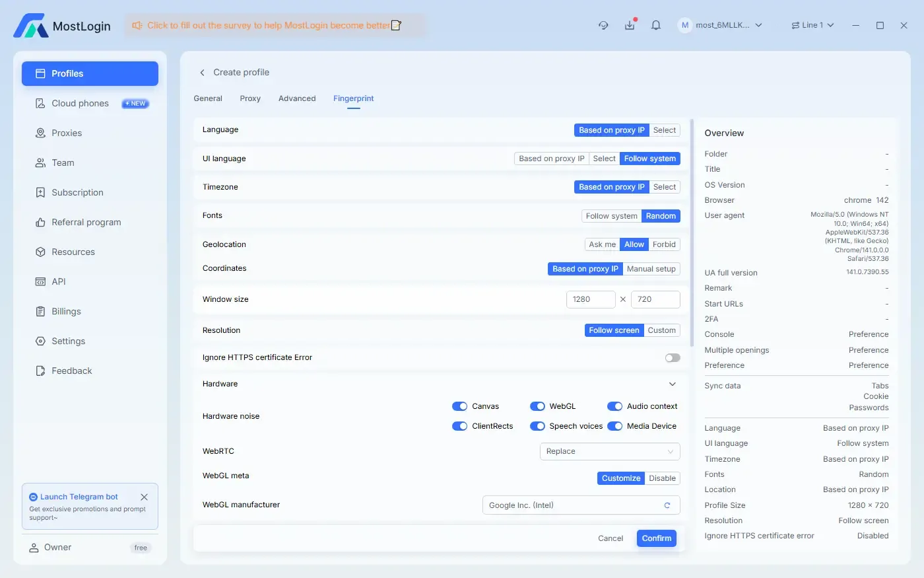Open the Proxies section in sidebar

tap(68, 133)
